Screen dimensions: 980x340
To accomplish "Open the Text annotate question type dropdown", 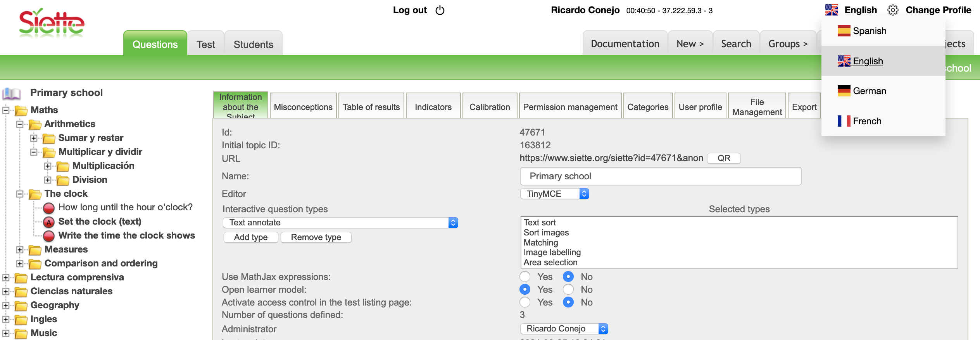I will 340,223.
